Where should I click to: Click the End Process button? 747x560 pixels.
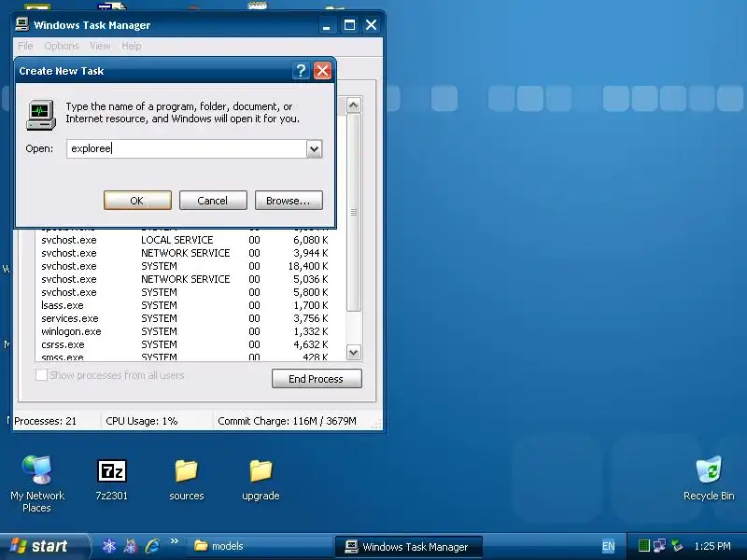pos(317,379)
